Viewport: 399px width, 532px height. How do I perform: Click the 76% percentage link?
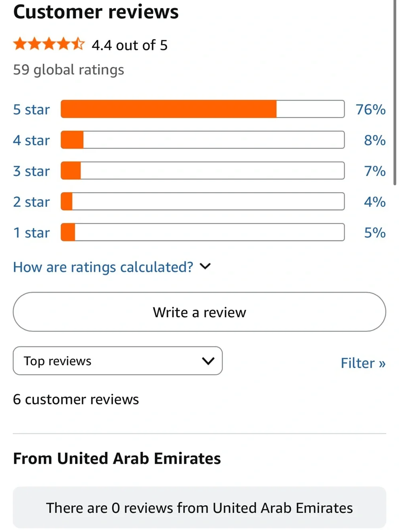coord(371,109)
